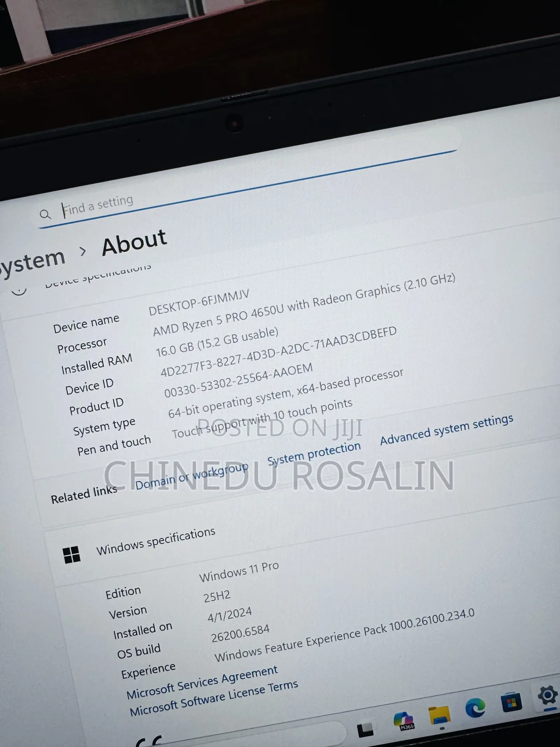This screenshot has width=560, height=747.
Task: Open File Explorer from the taskbar
Action: (x=440, y=715)
